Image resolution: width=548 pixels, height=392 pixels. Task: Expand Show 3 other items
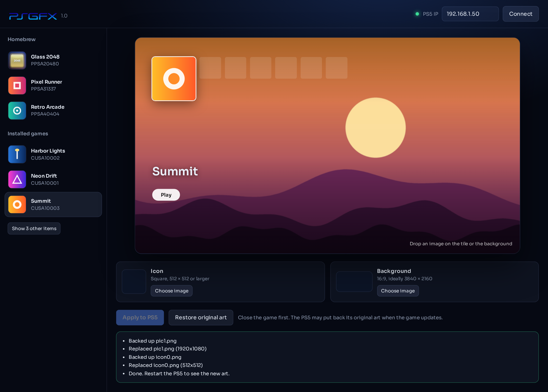pos(34,228)
